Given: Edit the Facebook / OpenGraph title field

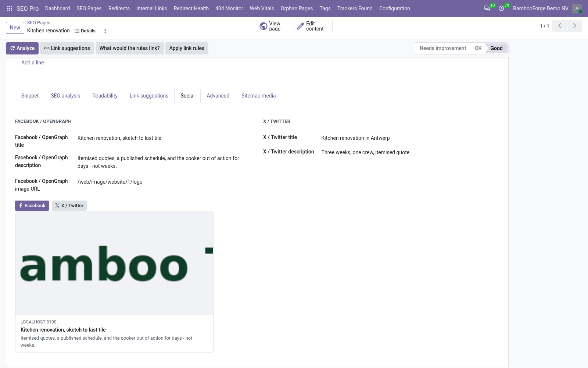Looking at the screenshot, I should 164,138.
